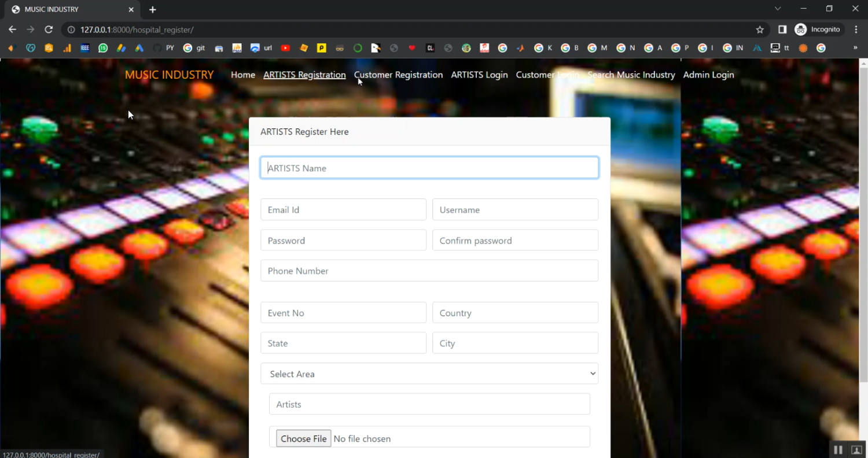Open the Airtel bookmark icon
This screenshot has width=868, height=458.
[484, 48]
